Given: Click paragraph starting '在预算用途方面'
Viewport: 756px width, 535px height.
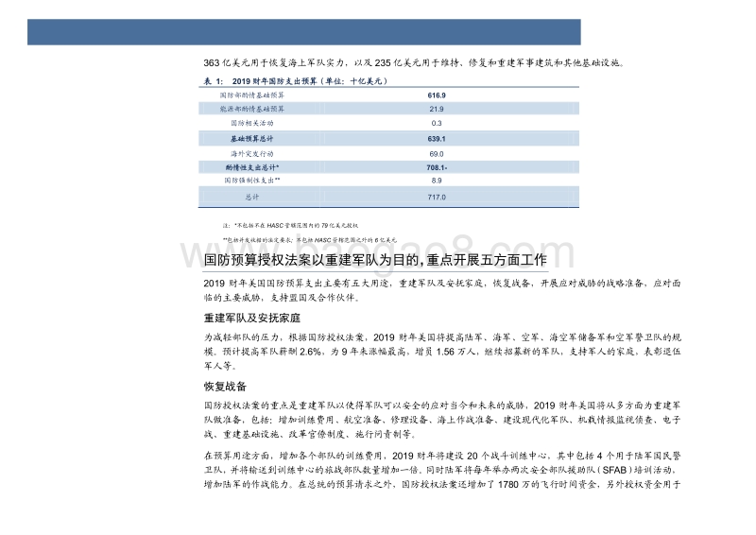Looking at the screenshot, I should tap(442, 470).
